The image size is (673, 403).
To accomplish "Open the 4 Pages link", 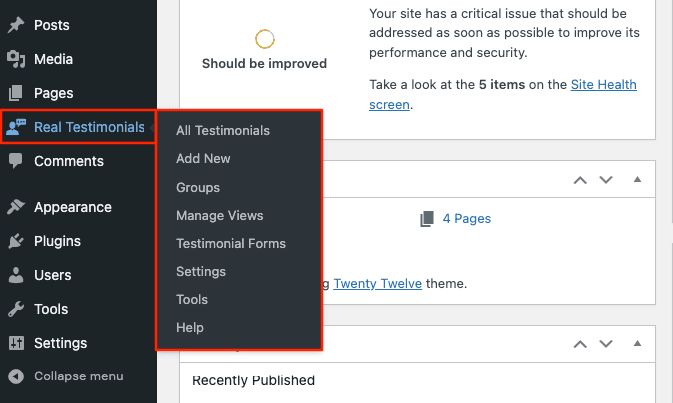I will click(x=467, y=218).
